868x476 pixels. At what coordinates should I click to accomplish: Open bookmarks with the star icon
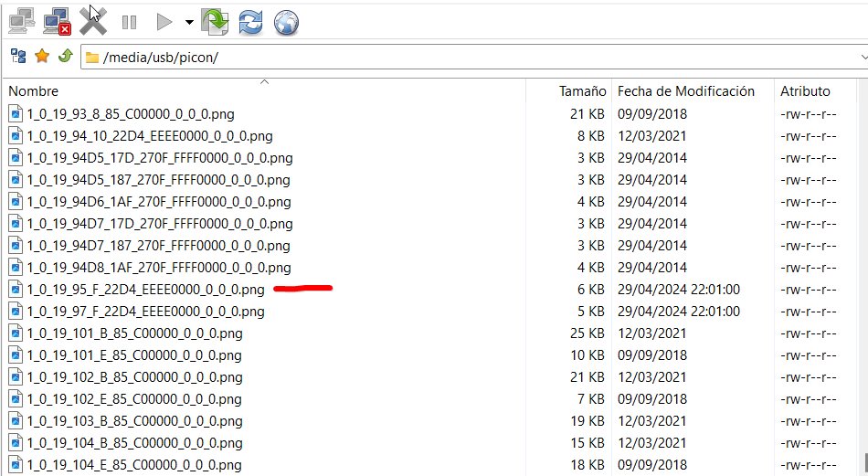[41, 57]
